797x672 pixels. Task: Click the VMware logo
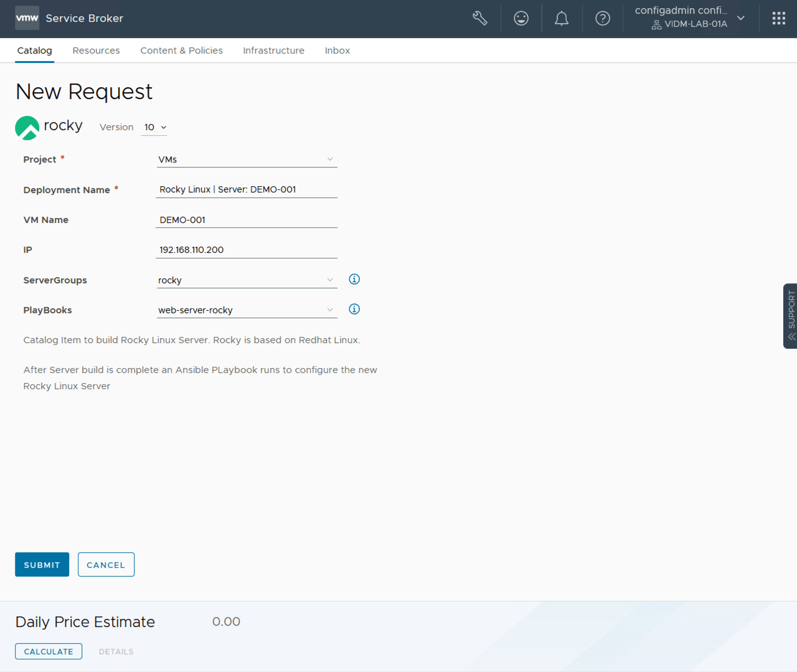click(x=27, y=18)
